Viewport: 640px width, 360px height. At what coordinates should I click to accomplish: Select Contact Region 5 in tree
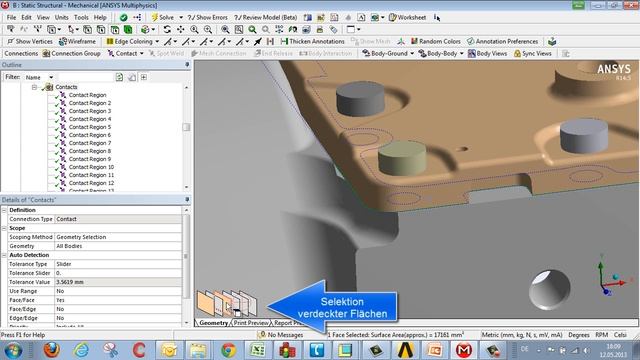coord(90,127)
